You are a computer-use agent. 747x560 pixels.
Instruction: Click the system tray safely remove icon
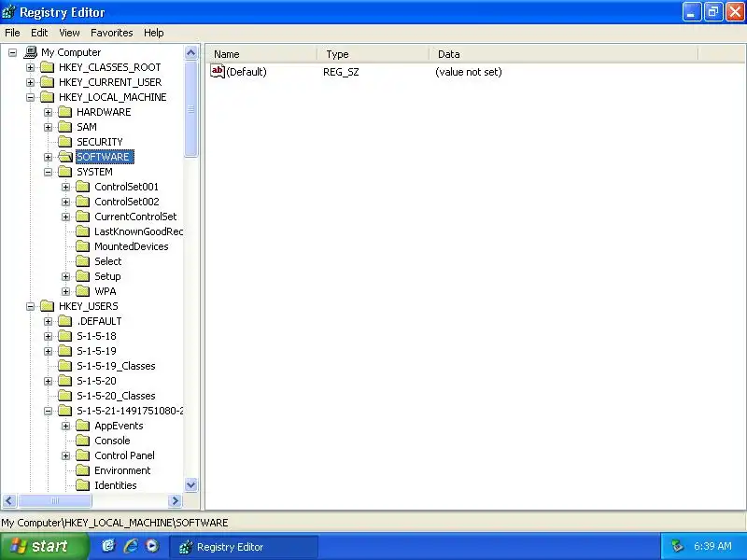(x=676, y=546)
